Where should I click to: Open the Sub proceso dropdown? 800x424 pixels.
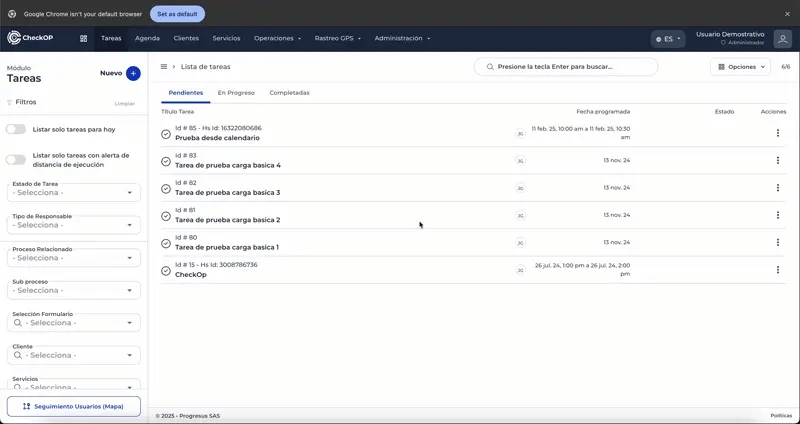coord(73,290)
